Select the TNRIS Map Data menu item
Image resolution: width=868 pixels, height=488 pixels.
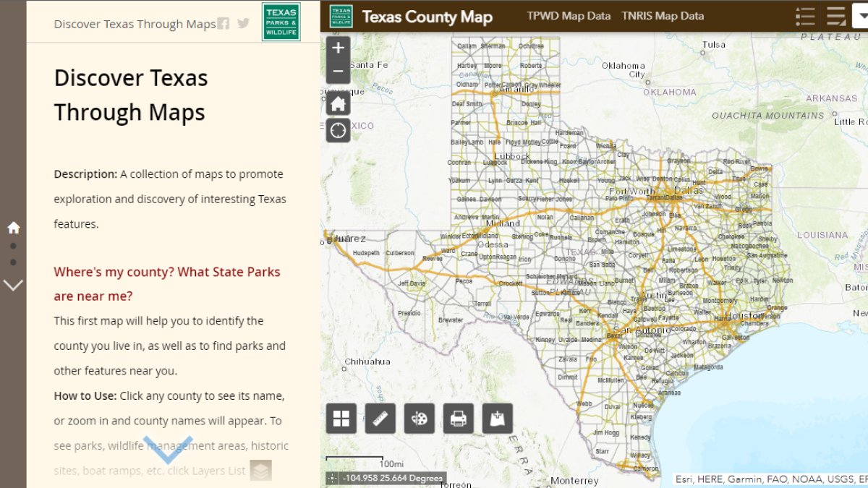coord(663,15)
